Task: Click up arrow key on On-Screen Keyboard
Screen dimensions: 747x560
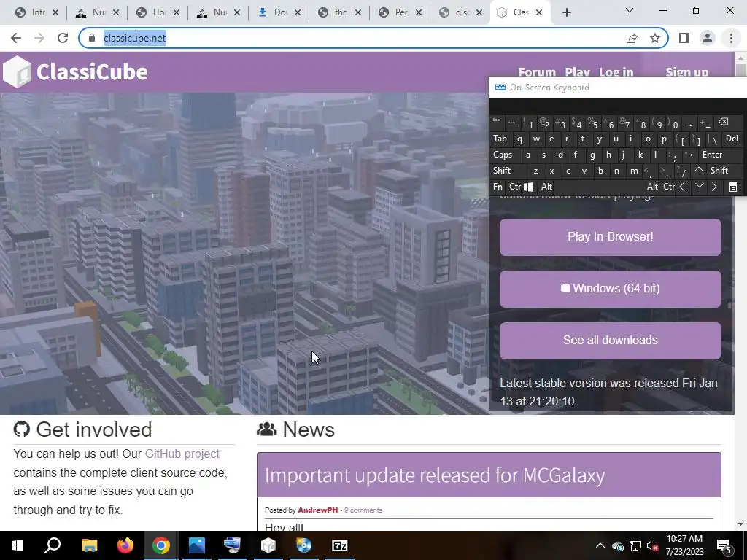Action: 699,170
